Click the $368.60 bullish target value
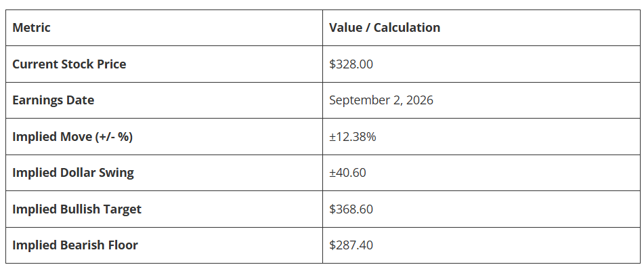The width and height of the screenshot is (644, 267). (x=351, y=209)
